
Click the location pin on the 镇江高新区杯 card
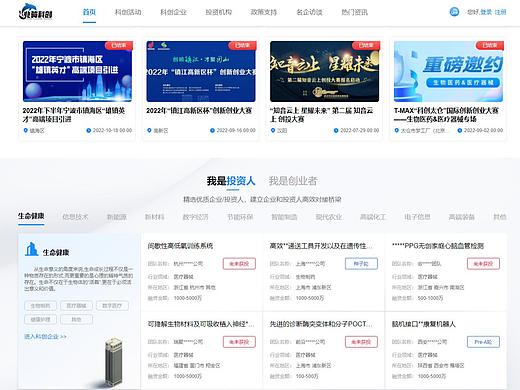click(149, 130)
